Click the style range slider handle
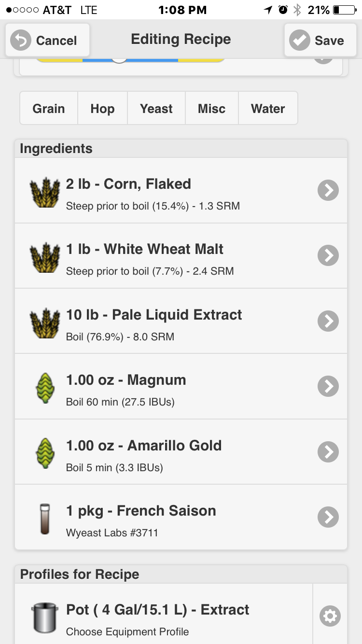 [119, 59]
